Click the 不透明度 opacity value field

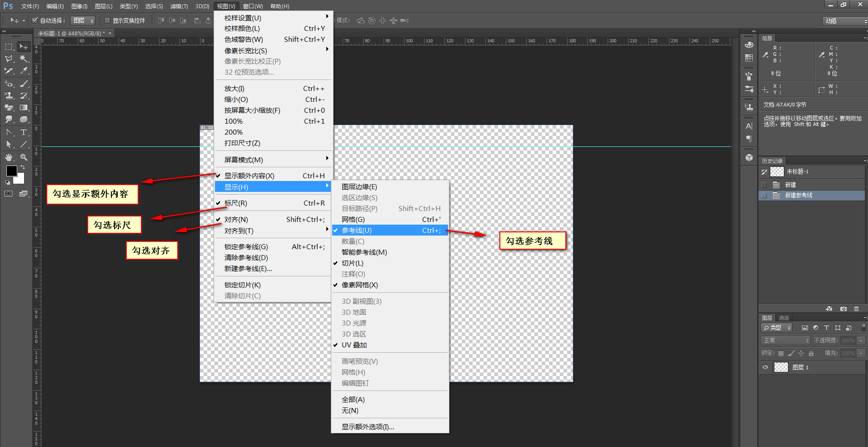848,340
